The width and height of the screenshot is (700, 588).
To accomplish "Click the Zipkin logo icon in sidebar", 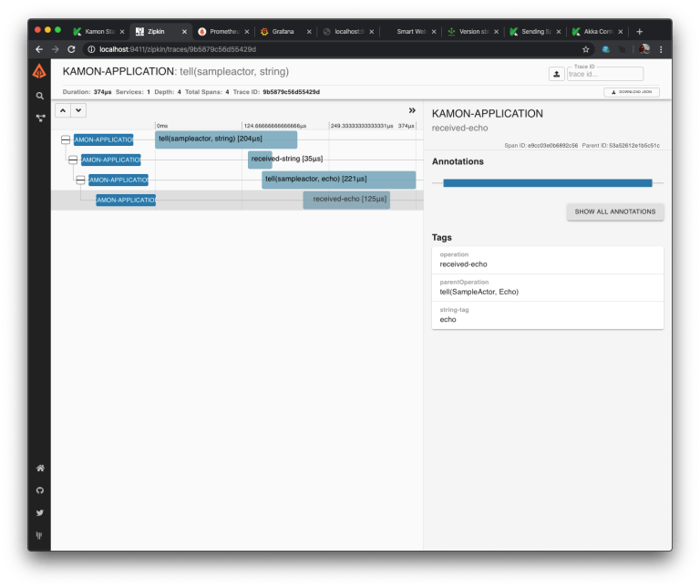I will (39, 71).
